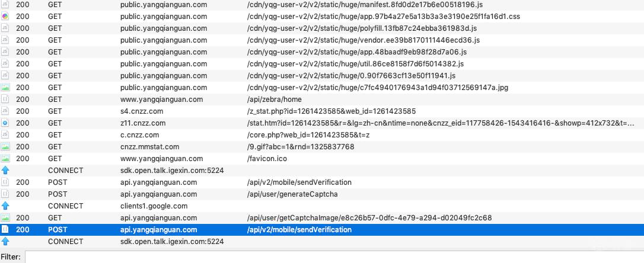Click the JS icon of vendor.ee39b8170111446ecd36.js row
Image resolution: width=644 pixels, height=263 pixels.
point(5,40)
